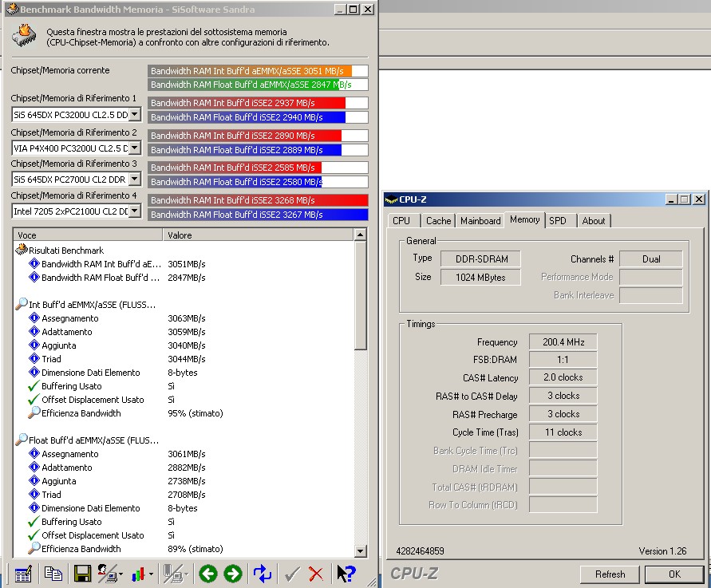The image size is (711, 588).
Task: Click the Risultati Benchmark tree icon
Action: [x=22, y=250]
